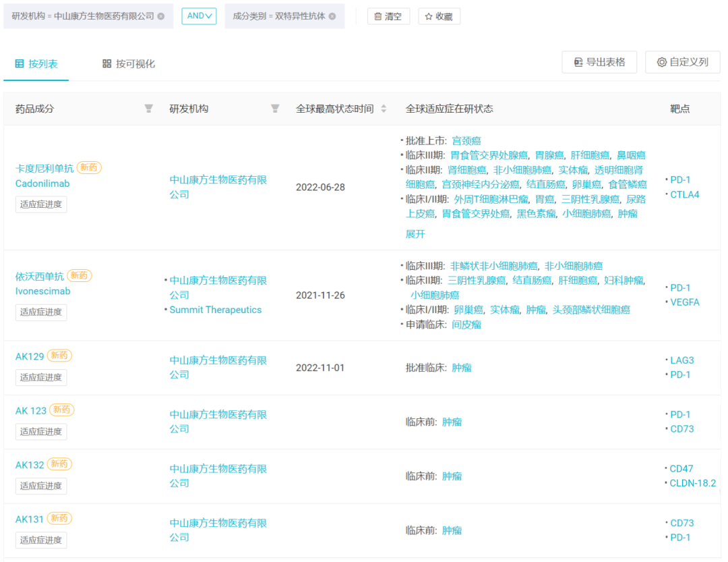Click 适应症进度 under AK132
Viewport: 728px width, 562px height.
point(41,486)
